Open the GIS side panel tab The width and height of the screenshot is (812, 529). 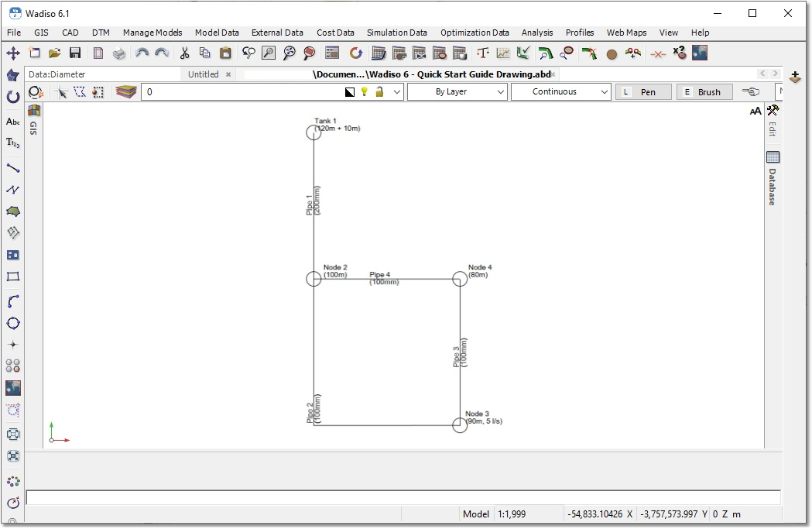point(33,120)
